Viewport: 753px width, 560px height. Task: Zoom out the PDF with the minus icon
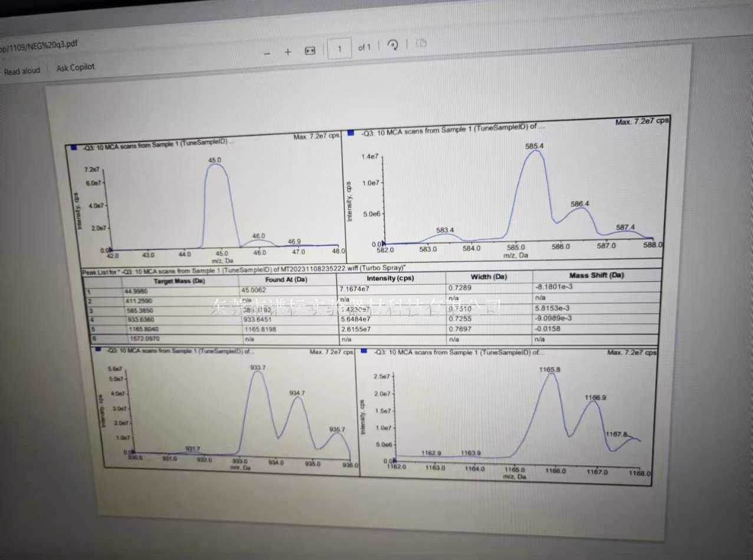[267, 53]
